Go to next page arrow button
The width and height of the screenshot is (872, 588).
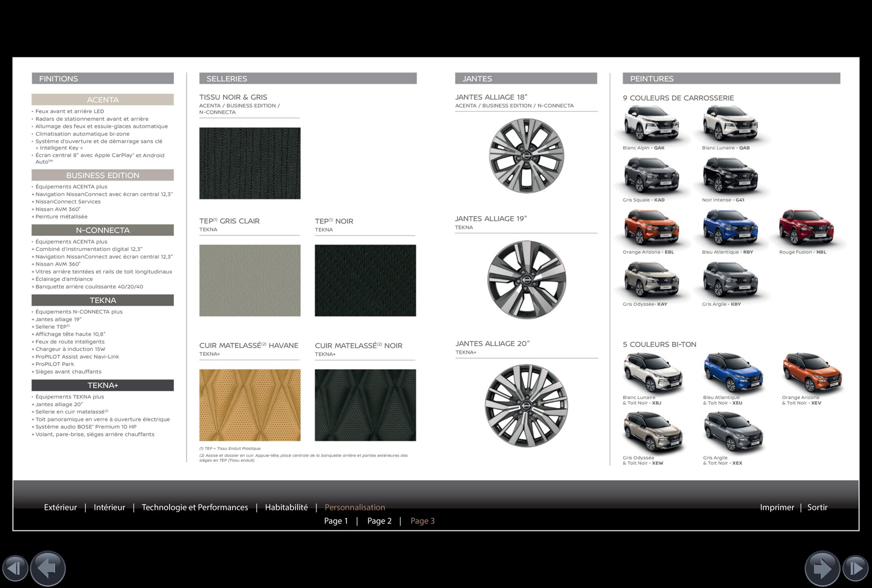point(823,568)
